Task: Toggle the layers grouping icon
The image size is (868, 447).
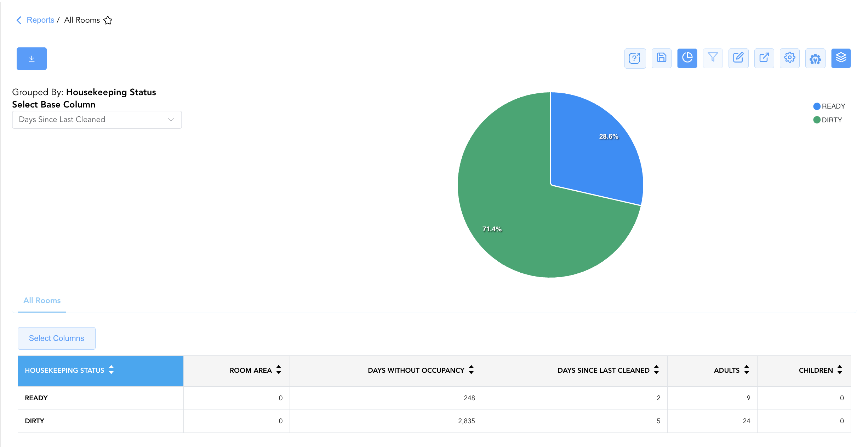Action: (841, 58)
